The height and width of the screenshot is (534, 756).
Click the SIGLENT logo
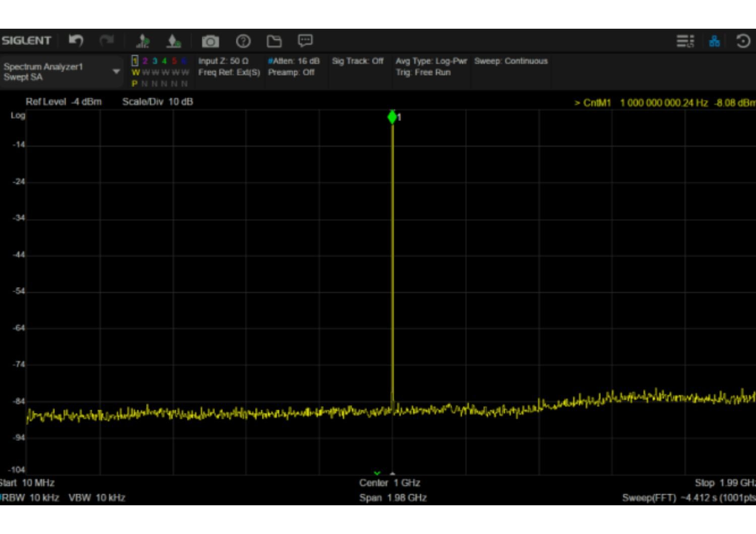pyautogui.click(x=26, y=40)
